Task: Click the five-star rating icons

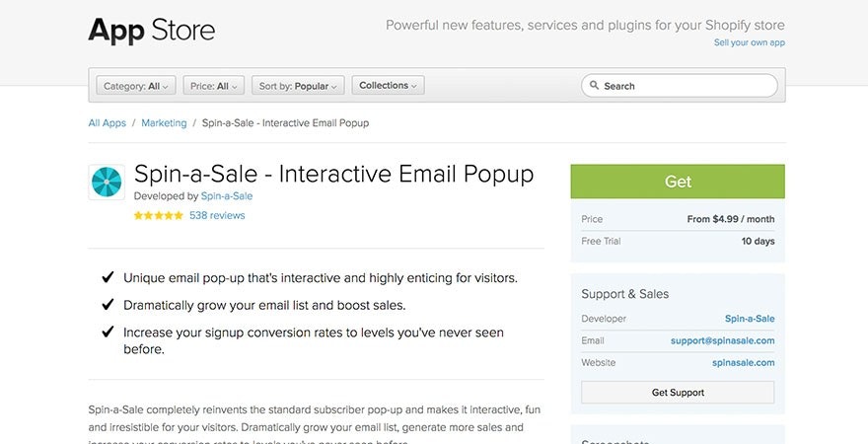Action: click(159, 215)
